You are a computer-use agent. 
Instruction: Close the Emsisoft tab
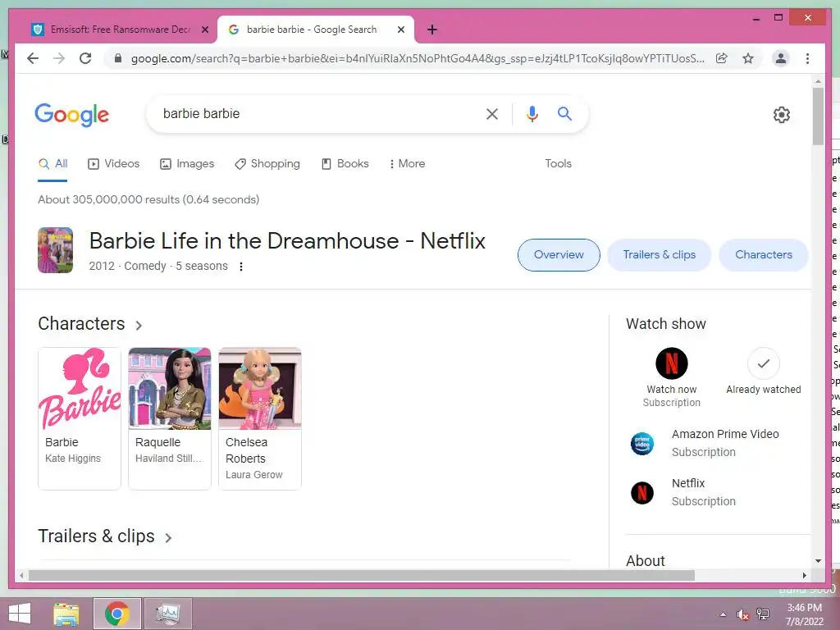[204, 30]
